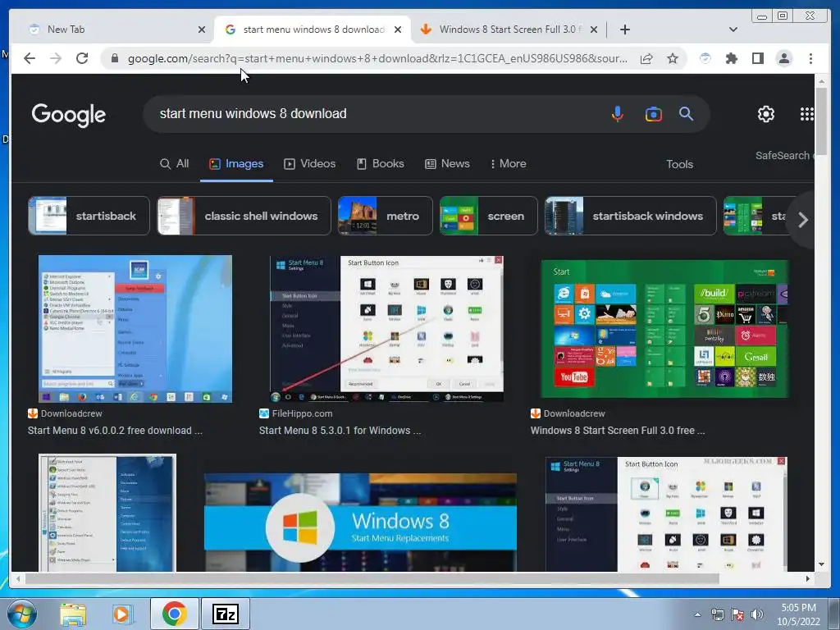
Task: Switch to the New Tab tab
Action: 110,30
